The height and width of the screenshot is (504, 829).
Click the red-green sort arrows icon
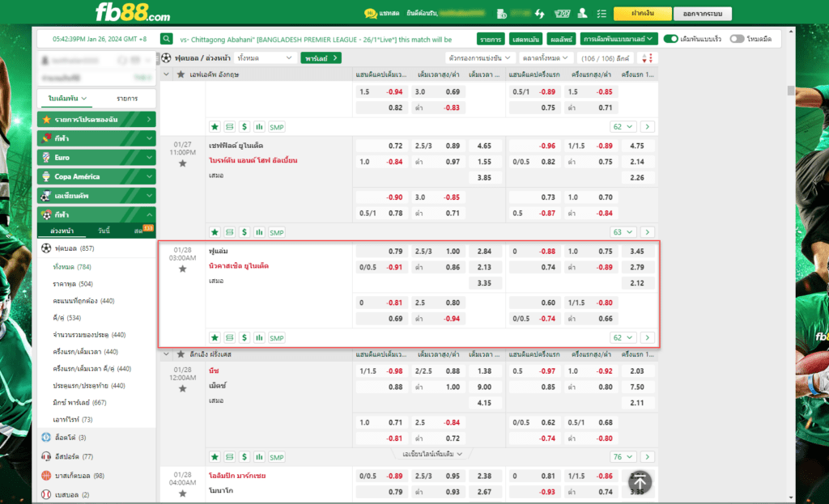[647, 58]
